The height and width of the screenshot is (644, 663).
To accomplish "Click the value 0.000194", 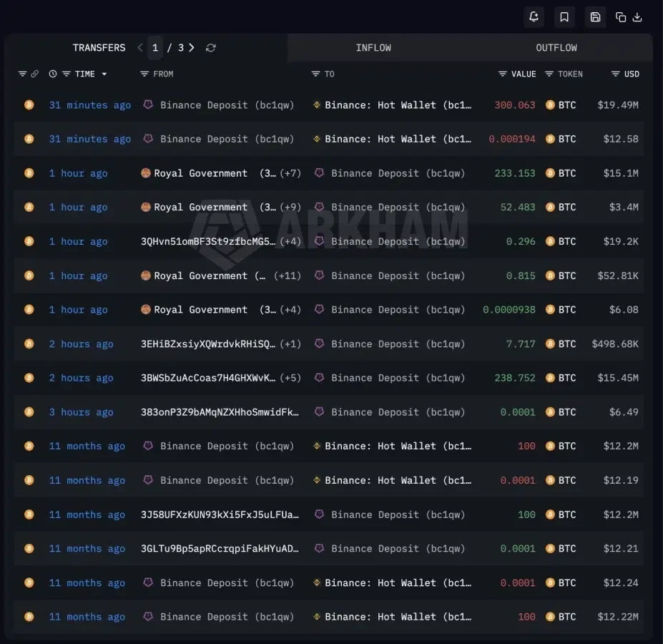I will pos(512,140).
